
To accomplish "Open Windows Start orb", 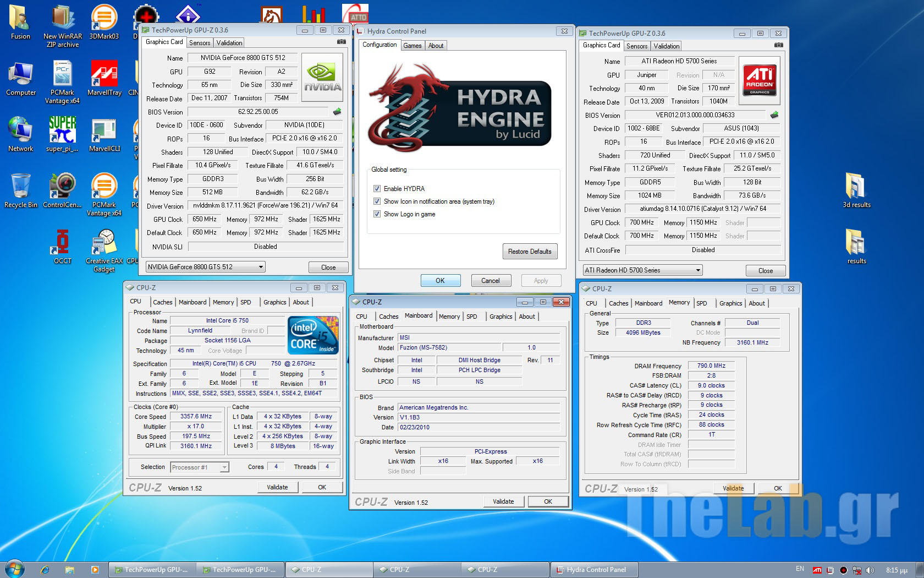I will pyautogui.click(x=14, y=569).
